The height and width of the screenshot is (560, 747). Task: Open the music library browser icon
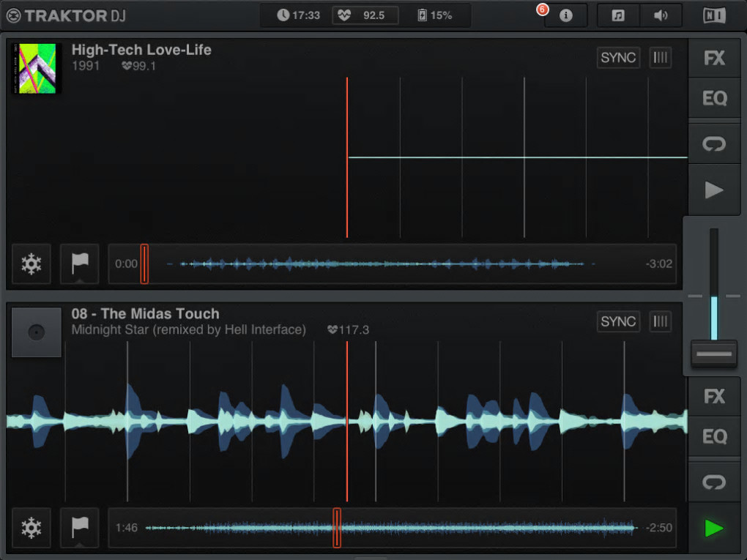(618, 15)
